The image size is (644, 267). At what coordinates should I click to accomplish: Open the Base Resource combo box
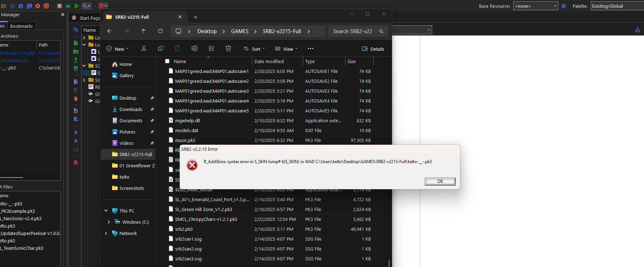pyautogui.click(x=535, y=6)
